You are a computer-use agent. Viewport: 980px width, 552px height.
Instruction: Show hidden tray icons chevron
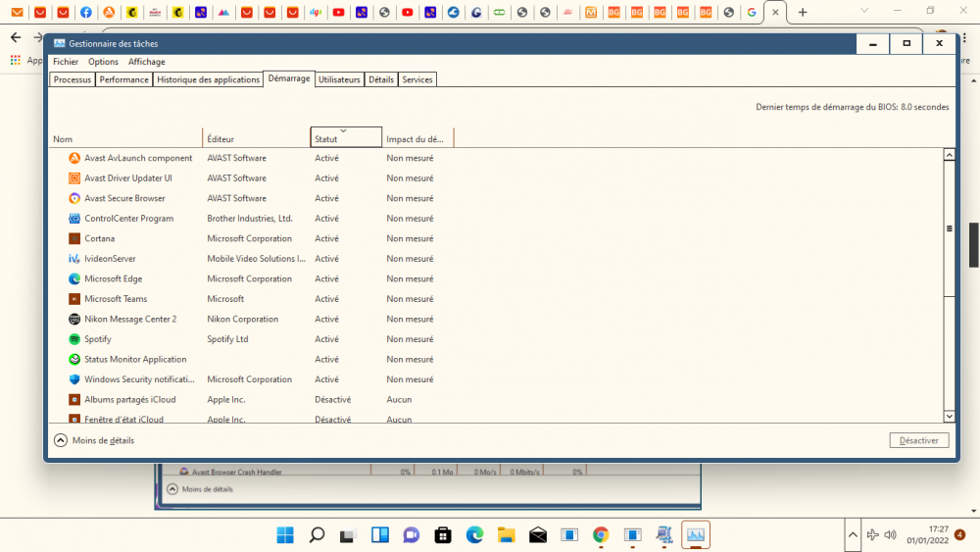853,535
